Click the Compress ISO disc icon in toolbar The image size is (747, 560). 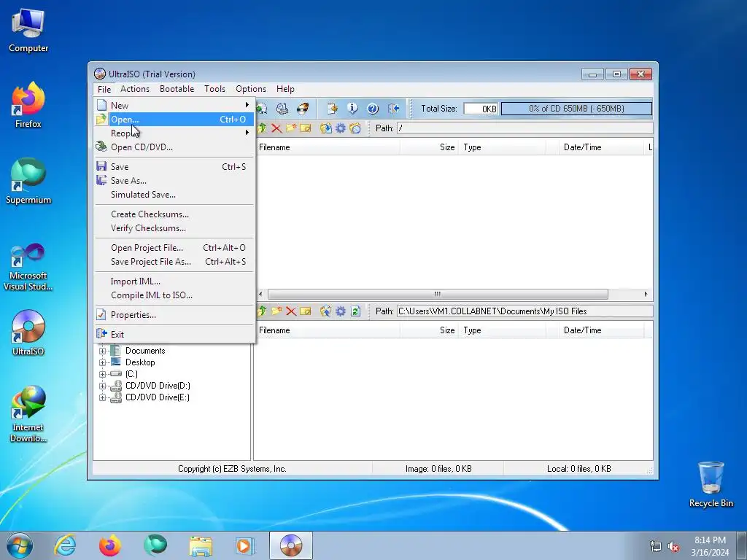(x=262, y=109)
